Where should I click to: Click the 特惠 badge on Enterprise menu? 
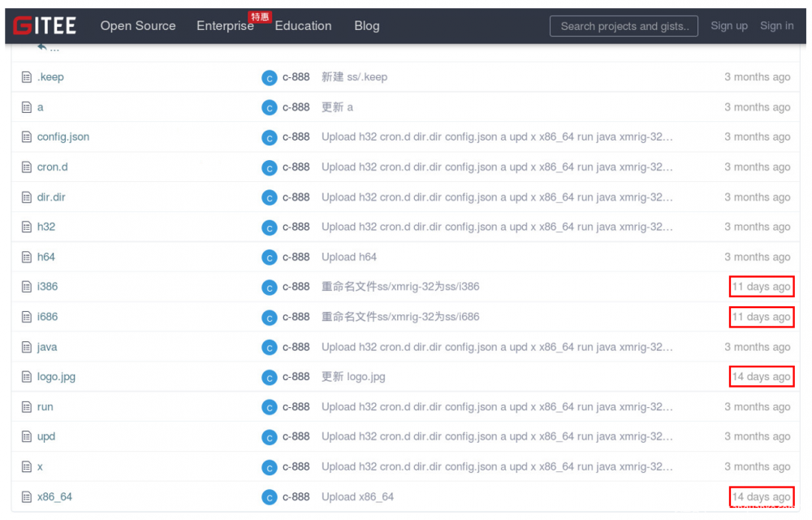(260, 15)
